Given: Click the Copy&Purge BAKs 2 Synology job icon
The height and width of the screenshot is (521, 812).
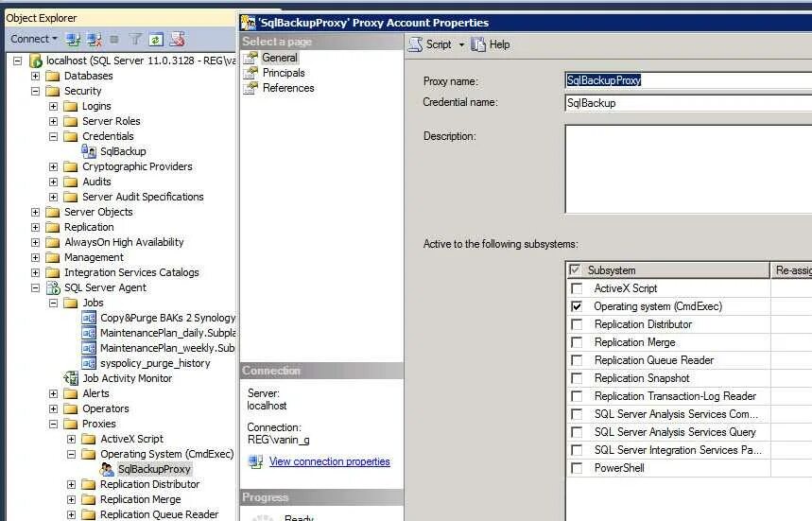Looking at the screenshot, I should pyautogui.click(x=89, y=318).
